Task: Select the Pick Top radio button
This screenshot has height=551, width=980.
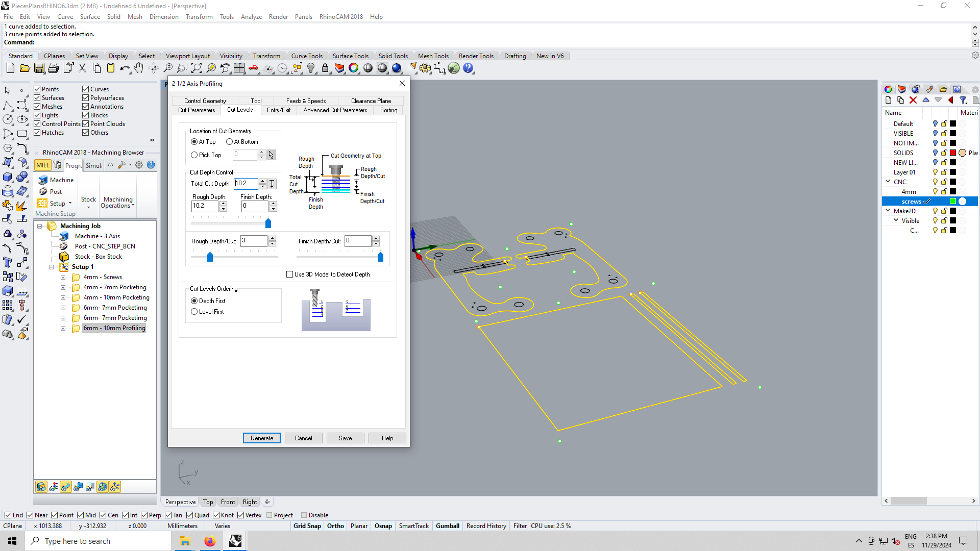Action: tap(194, 155)
